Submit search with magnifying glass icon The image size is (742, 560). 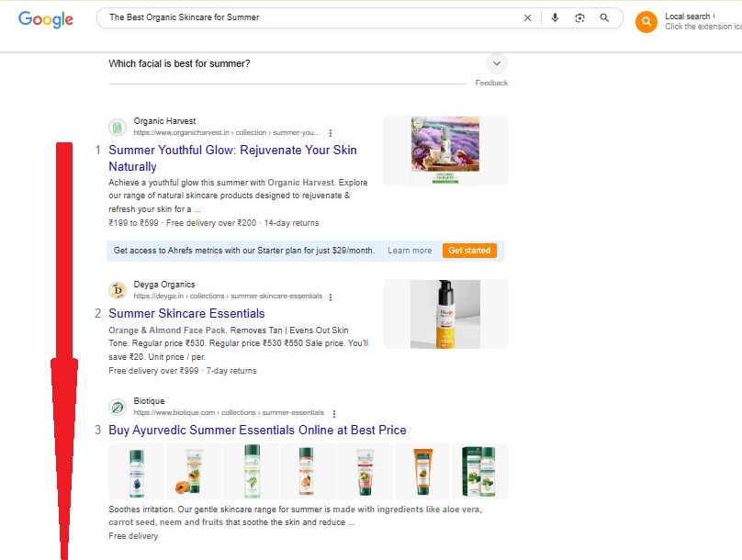pyautogui.click(x=604, y=18)
